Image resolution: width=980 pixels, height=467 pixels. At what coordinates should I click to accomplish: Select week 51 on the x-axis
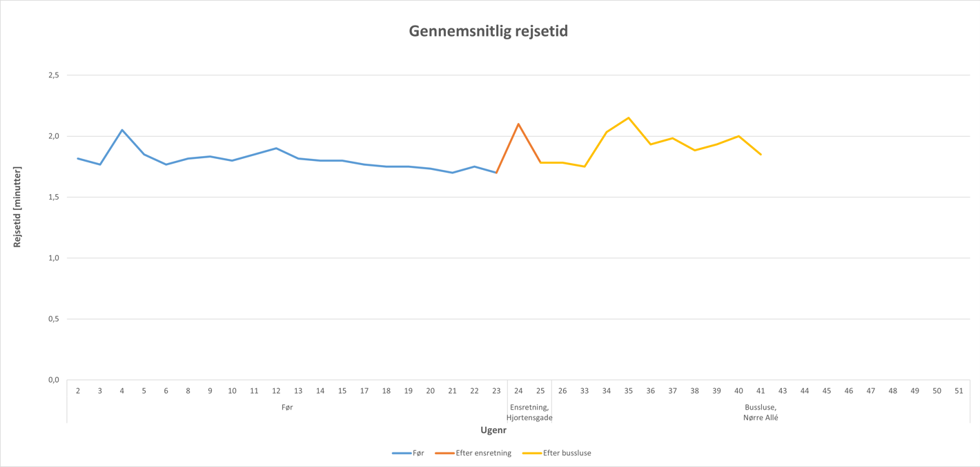pos(959,391)
